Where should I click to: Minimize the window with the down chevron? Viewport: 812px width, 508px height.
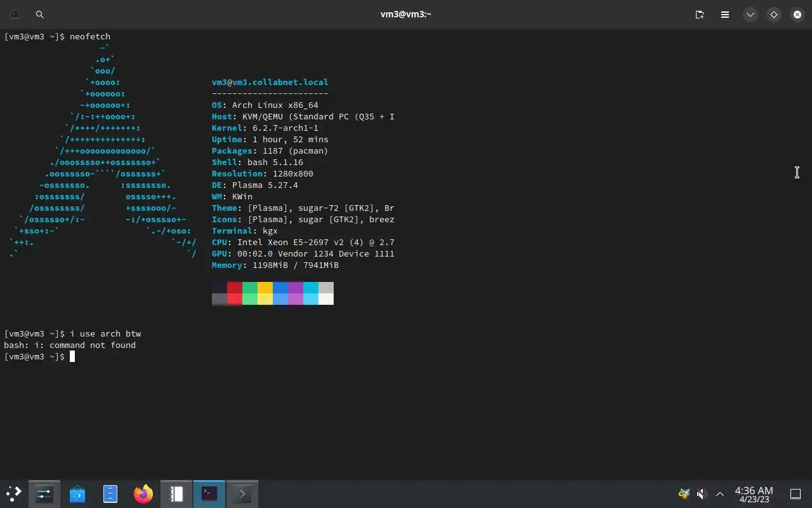coord(750,14)
